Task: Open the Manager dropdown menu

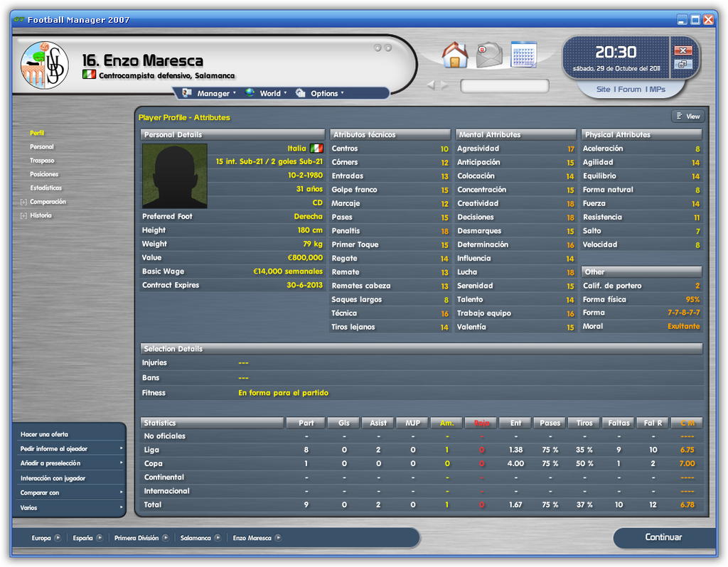Action: tap(210, 93)
